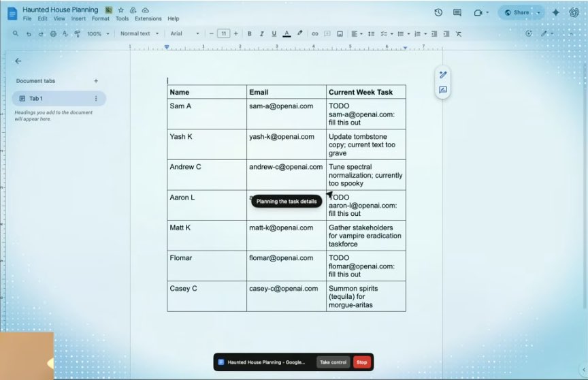This screenshot has height=380, width=588.
Task: Open Tab 1 more options menu
Action: [96, 98]
